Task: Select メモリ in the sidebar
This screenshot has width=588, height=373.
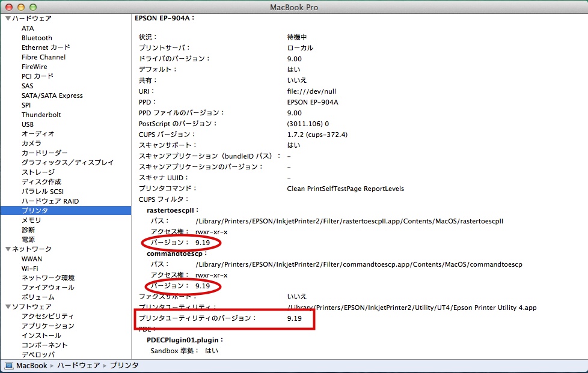Action: [31, 220]
